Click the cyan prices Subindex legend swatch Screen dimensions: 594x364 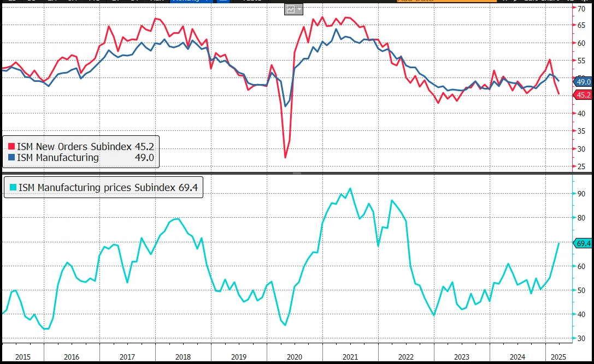[13, 187]
